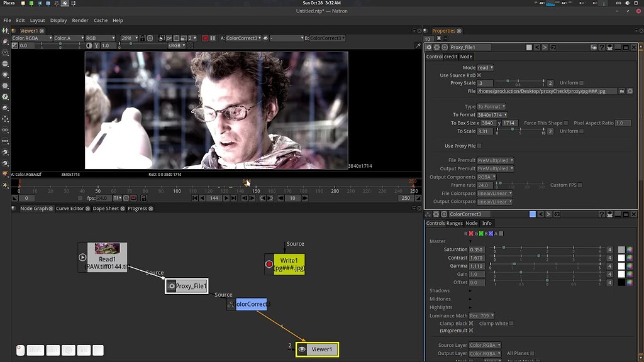Open the Output Components RGBA dropdown
The image size is (644, 362).
pos(487,177)
